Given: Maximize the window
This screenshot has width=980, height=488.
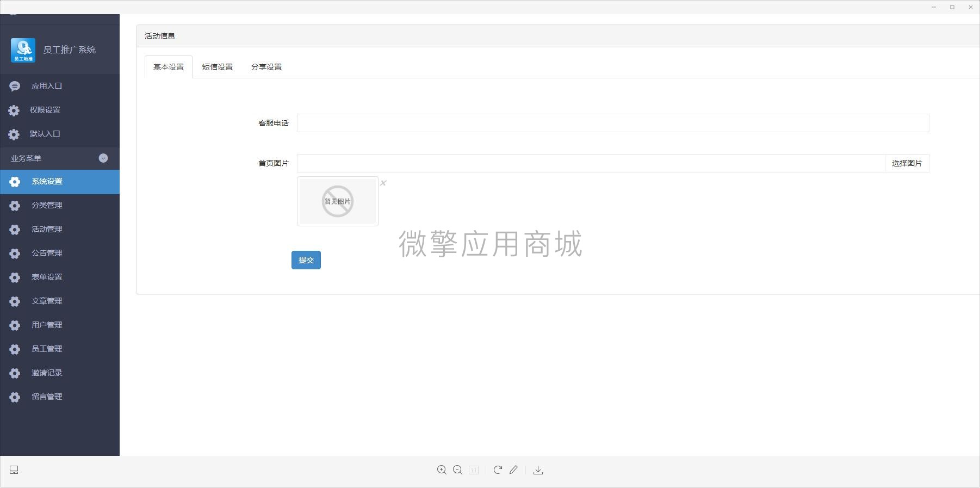Looking at the screenshot, I should pos(952,7).
